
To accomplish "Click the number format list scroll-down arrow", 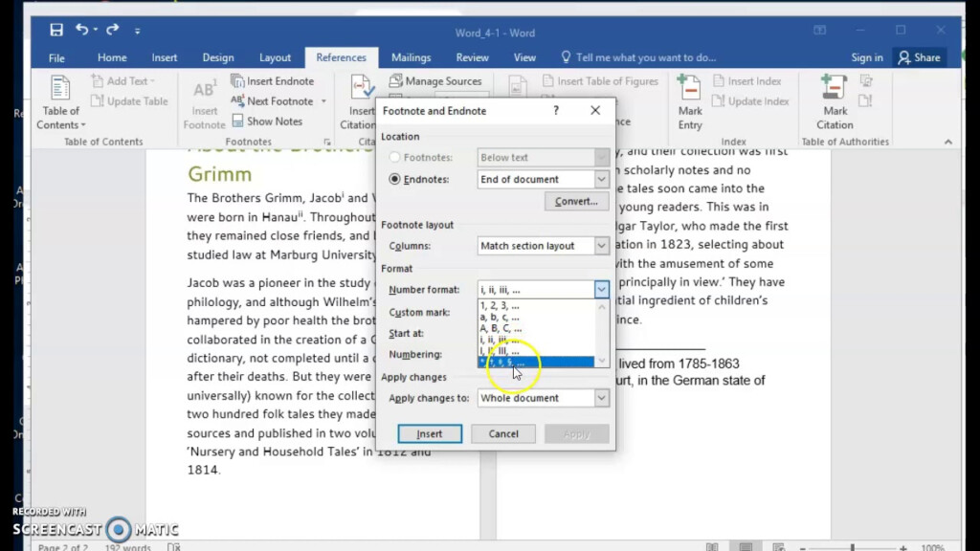I will point(602,361).
